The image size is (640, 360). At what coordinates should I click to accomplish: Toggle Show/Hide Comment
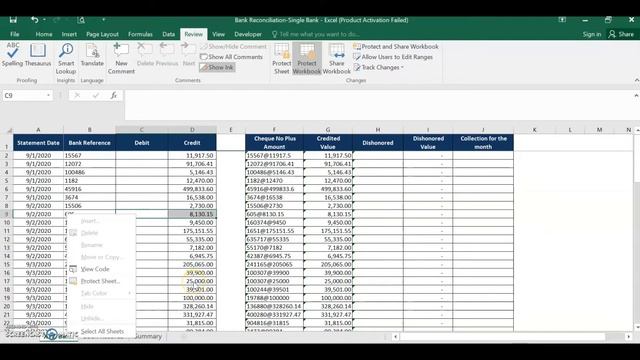click(234, 47)
